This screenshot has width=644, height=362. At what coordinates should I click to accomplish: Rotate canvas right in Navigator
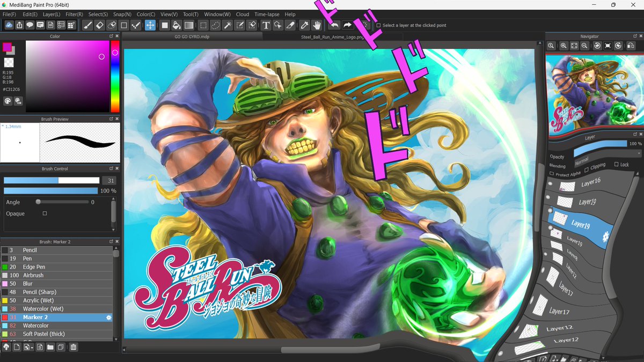click(x=618, y=46)
